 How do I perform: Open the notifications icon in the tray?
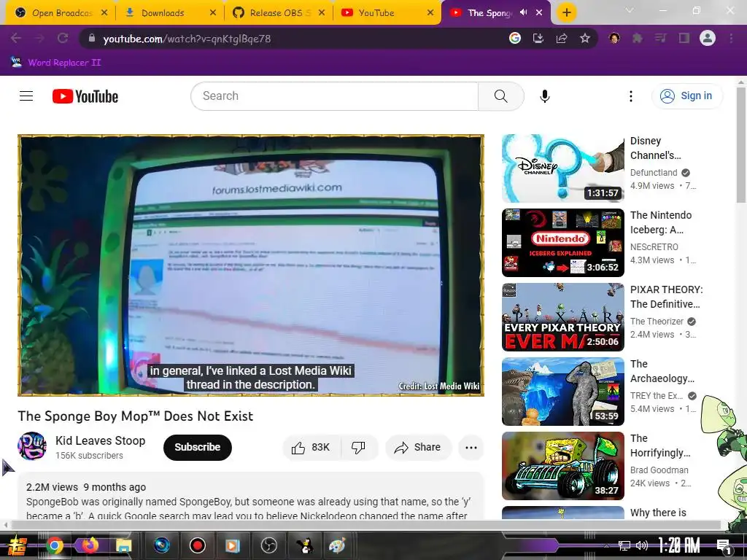coord(724,545)
